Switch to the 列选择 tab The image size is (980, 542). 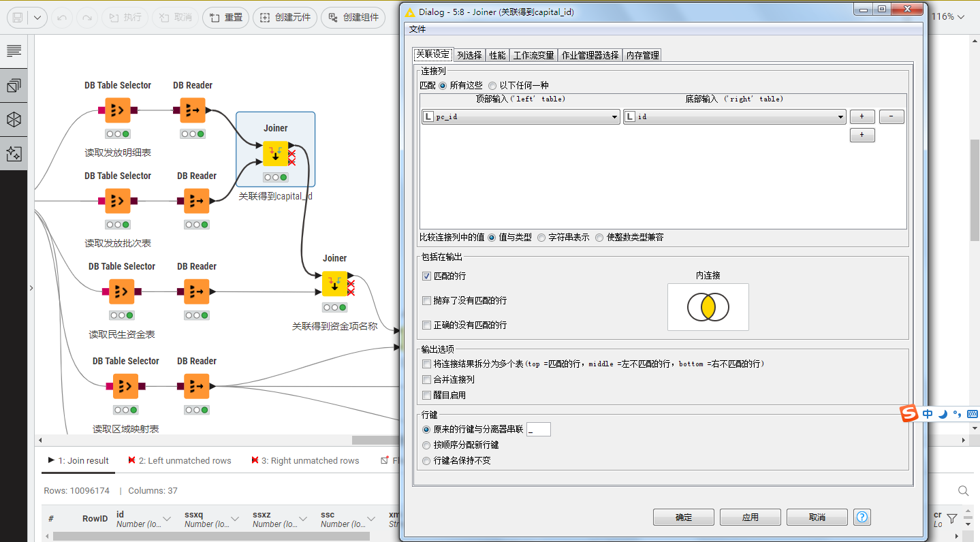(469, 56)
